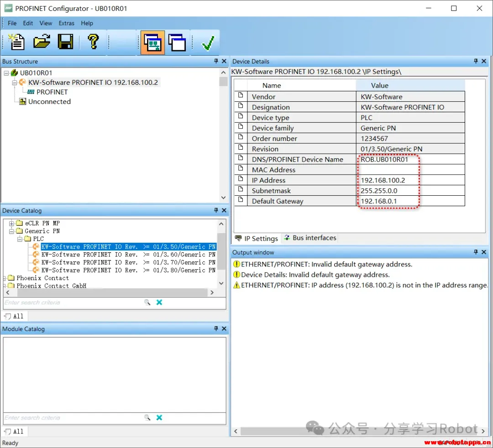Click the Default Gateway value 192.168.0.1

click(x=410, y=201)
